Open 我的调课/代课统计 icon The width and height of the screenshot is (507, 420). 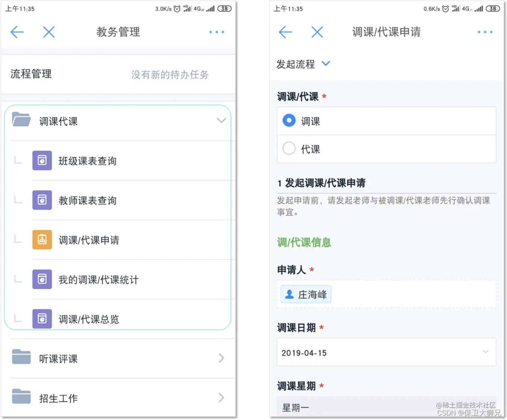[42, 279]
